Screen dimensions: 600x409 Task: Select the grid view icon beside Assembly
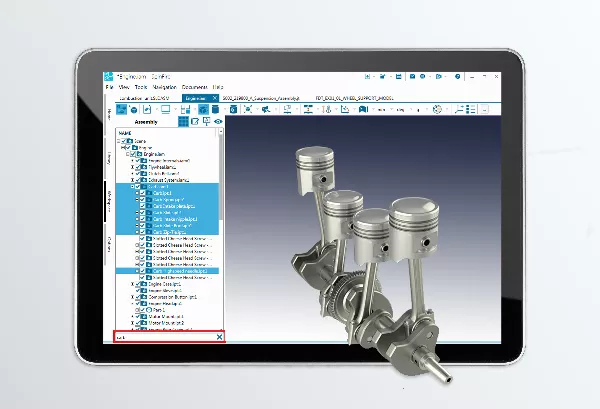coord(183,121)
